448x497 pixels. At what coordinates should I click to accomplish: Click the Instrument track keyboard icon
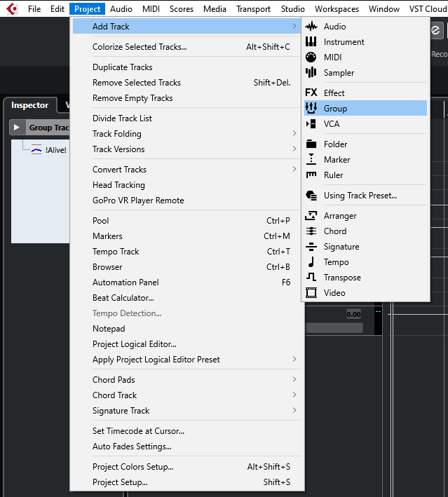click(311, 42)
